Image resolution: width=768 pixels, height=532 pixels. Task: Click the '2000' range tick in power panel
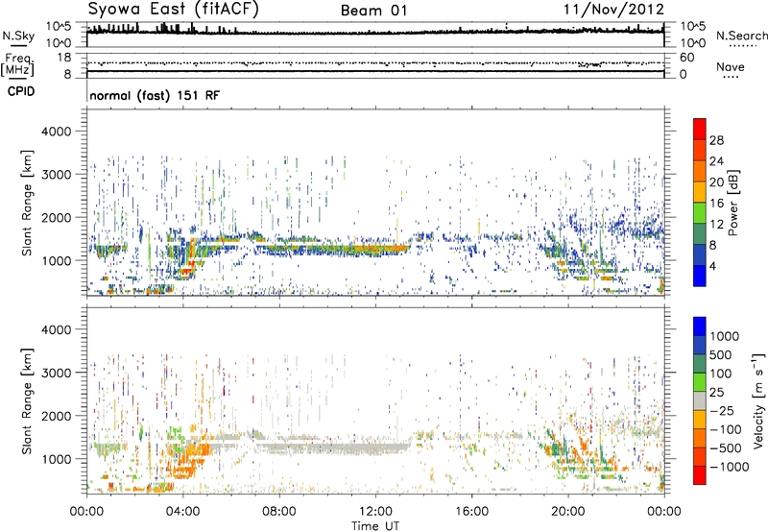click(x=56, y=217)
